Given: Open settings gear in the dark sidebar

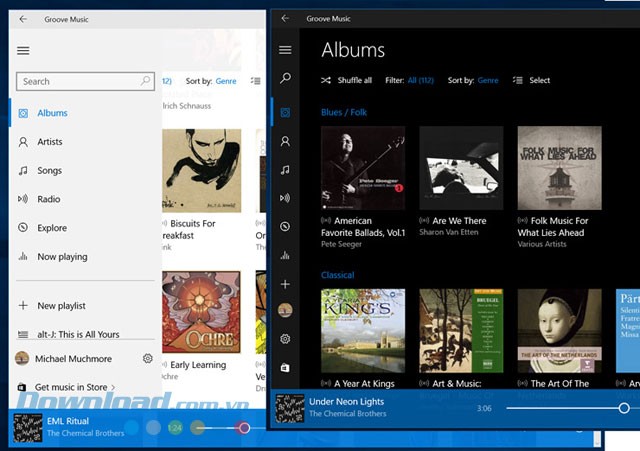Looking at the screenshot, I should 285,339.
